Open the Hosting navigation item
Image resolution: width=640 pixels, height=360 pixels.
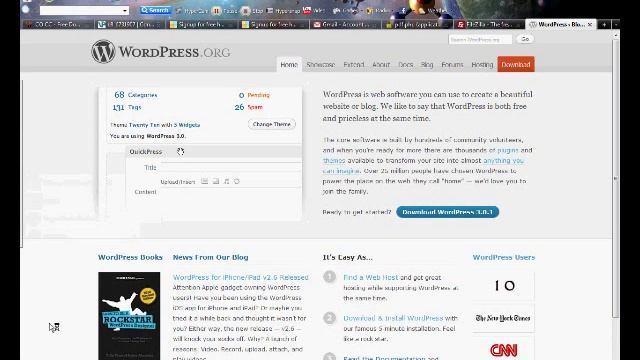click(x=482, y=64)
